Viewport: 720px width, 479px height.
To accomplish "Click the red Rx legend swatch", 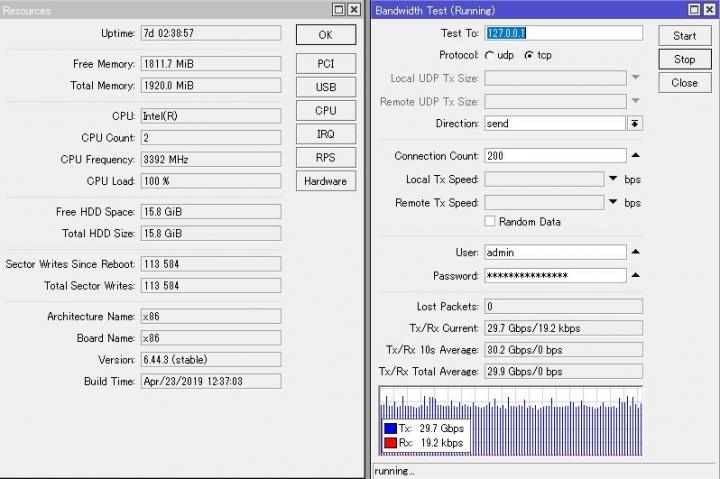I will (x=390, y=443).
